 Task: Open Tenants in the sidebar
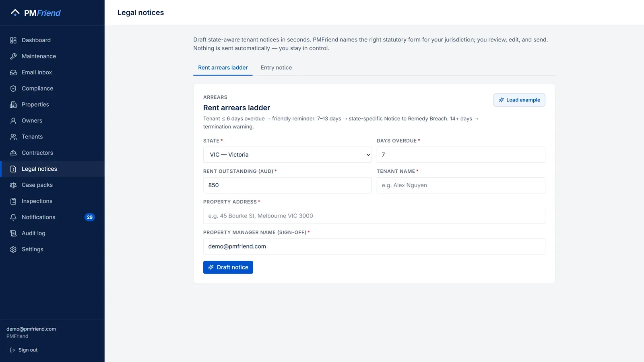[52, 137]
